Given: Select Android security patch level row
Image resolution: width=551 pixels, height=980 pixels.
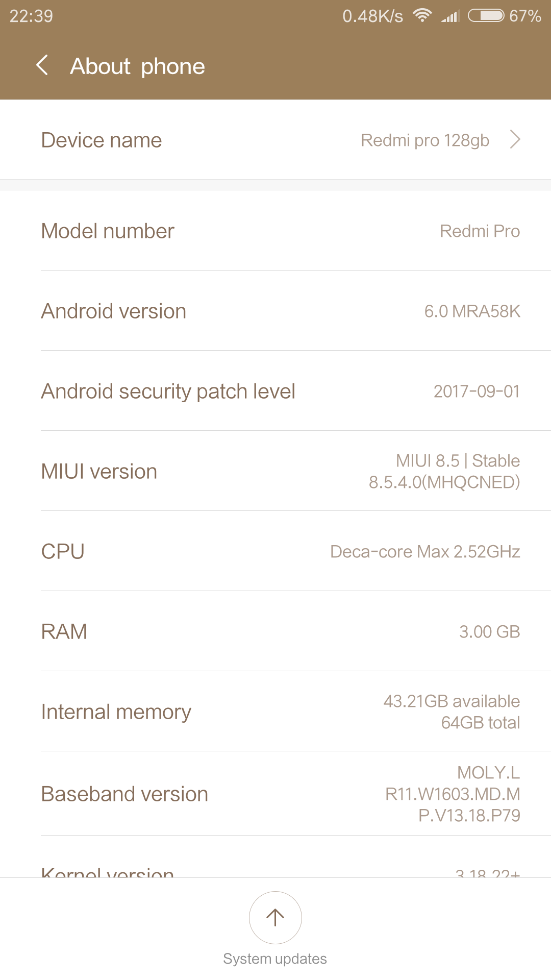Looking at the screenshot, I should (275, 391).
